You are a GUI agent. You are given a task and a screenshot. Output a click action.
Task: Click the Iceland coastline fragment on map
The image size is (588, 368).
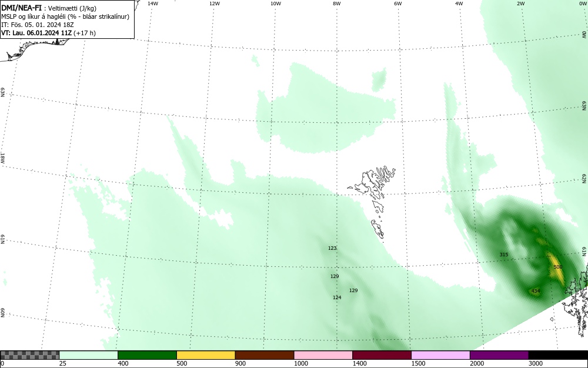point(34,49)
